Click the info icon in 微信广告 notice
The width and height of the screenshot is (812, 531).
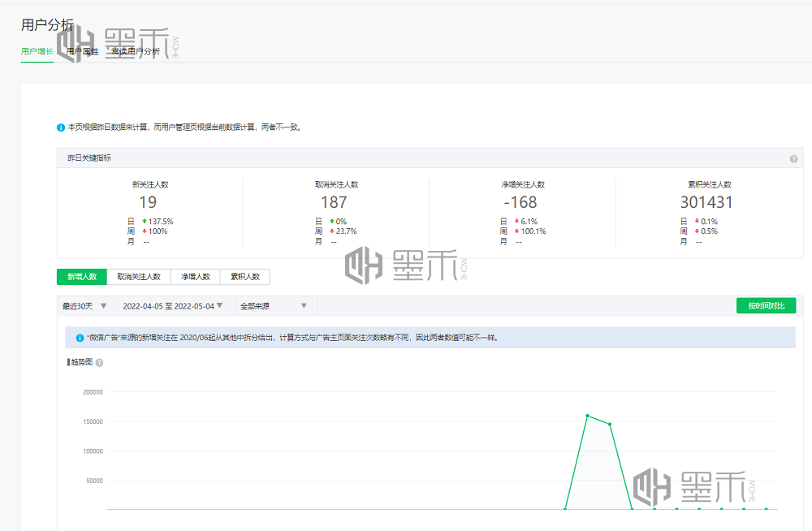[x=80, y=338]
